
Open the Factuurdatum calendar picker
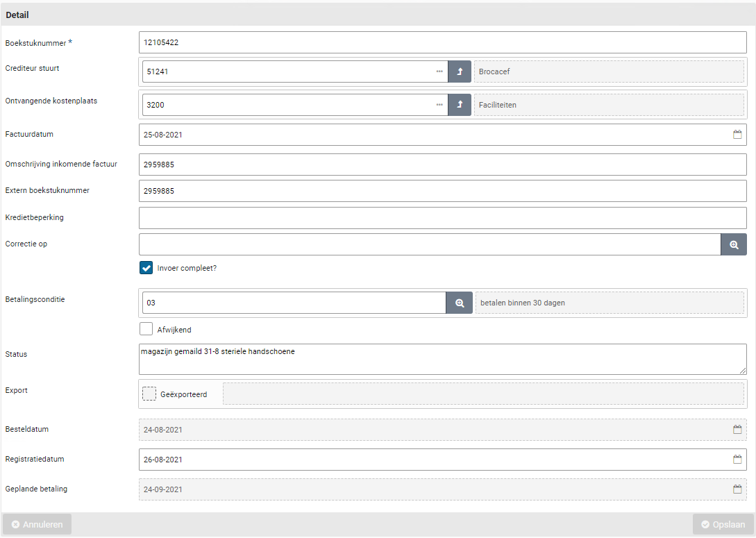click(737, 135)
